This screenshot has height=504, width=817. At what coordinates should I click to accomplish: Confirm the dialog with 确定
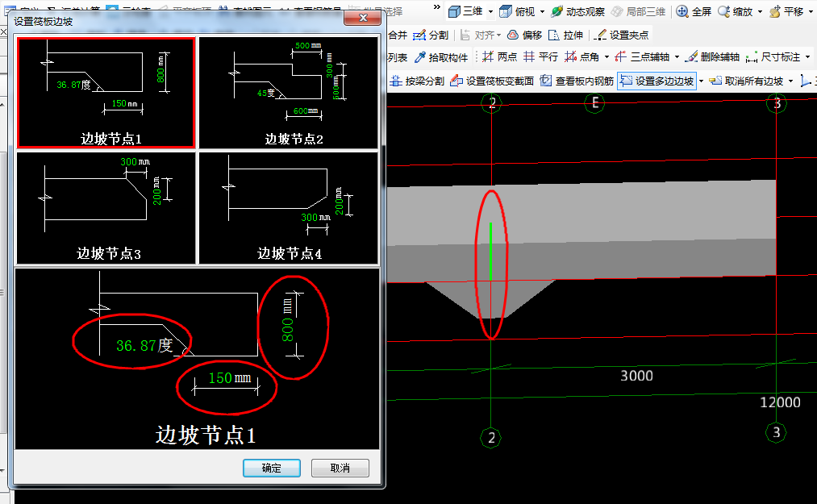pyautogui.click(x=272, y=468)
